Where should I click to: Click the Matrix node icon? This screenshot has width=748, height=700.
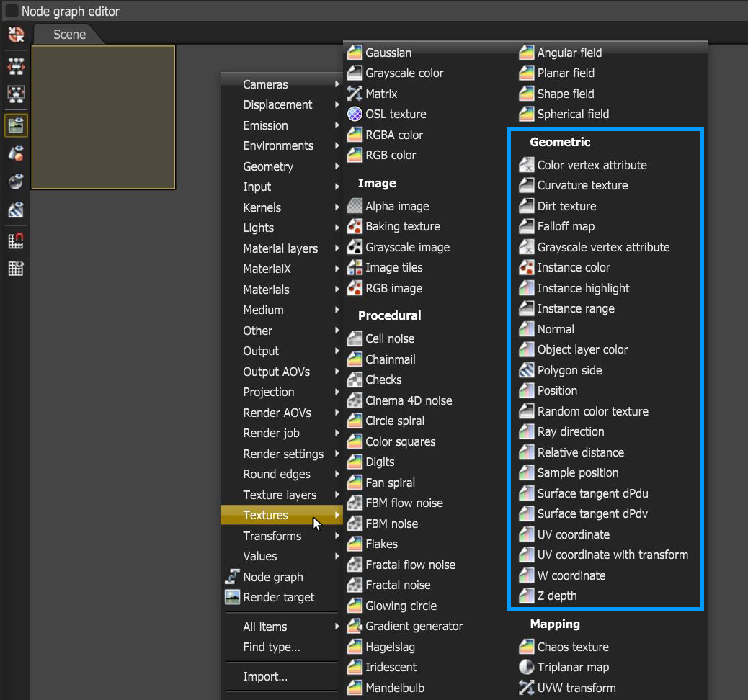[355, 94]
